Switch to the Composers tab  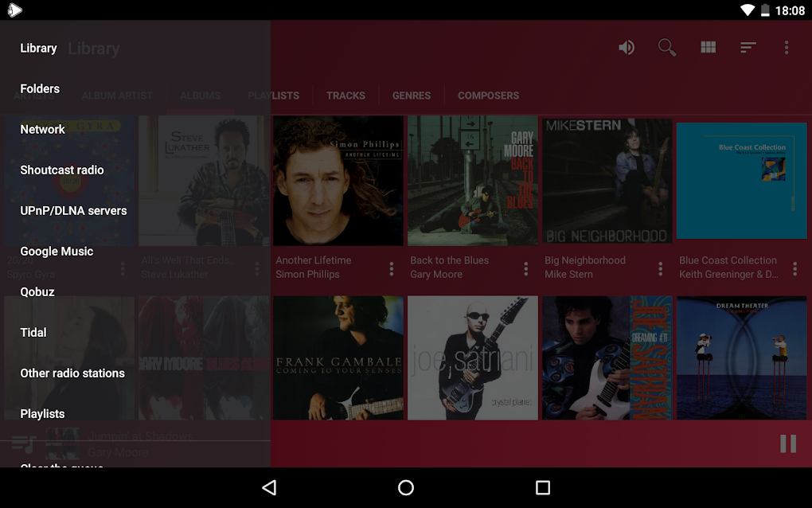pyautogui.click(x=488, y=96)
